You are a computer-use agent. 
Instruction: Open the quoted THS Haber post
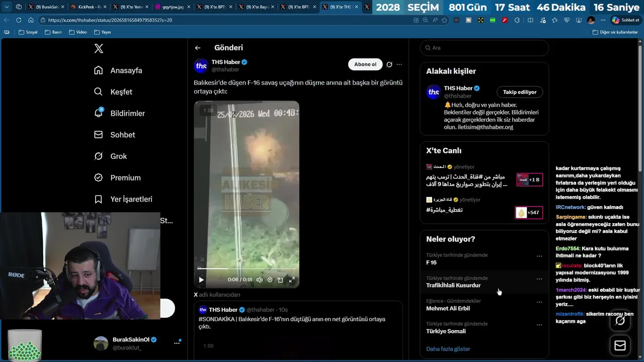click(298, 331)
